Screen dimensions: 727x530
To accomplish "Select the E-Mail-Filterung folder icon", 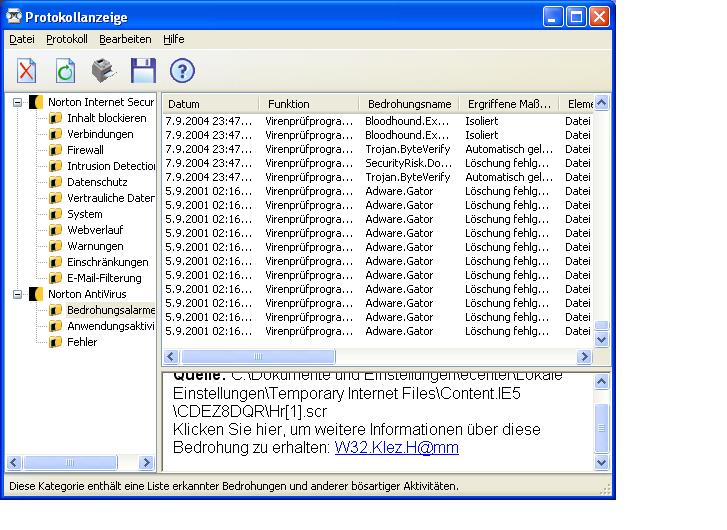I will pos(56,278).
